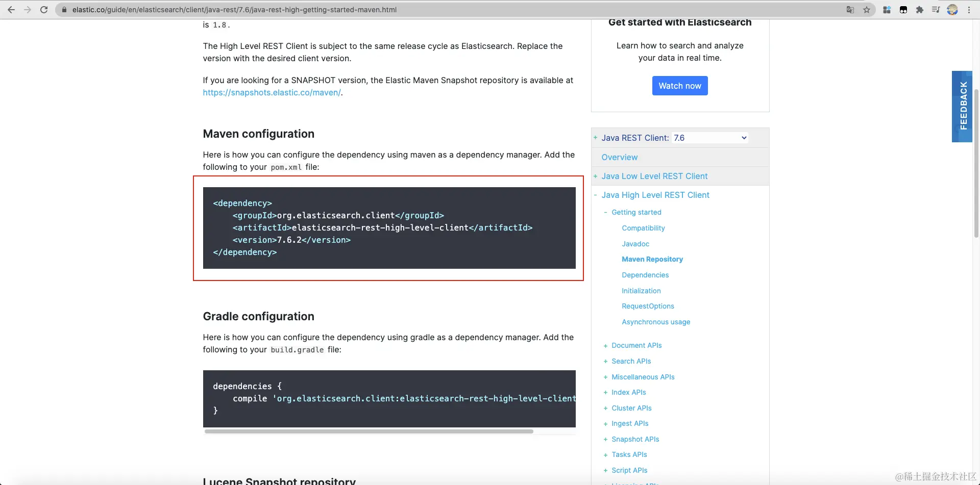Click the browser back arrow
This screenshot has width=980, height=485.
coord(11,10)
